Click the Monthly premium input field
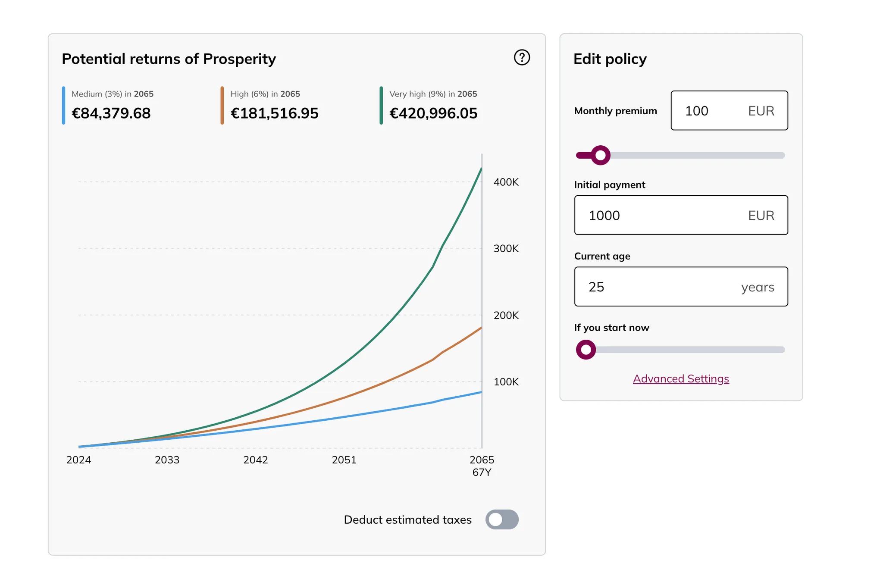883x588 pixels. (x=729, y=110)
